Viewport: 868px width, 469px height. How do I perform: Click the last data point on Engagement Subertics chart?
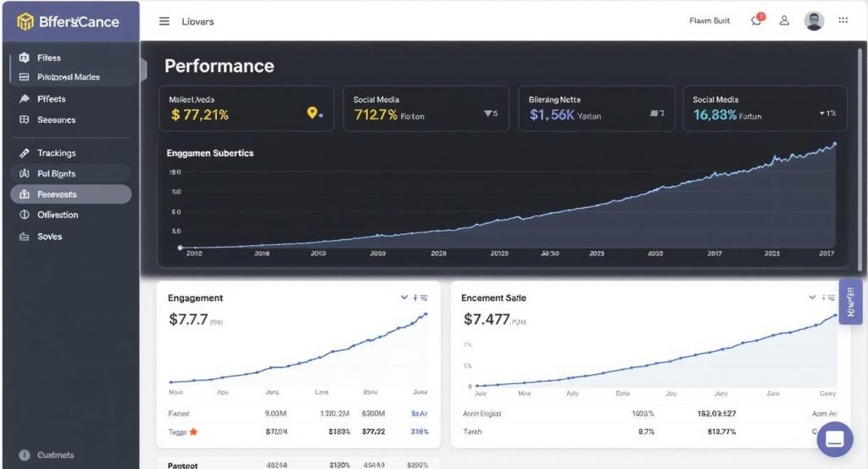(835, 143)
